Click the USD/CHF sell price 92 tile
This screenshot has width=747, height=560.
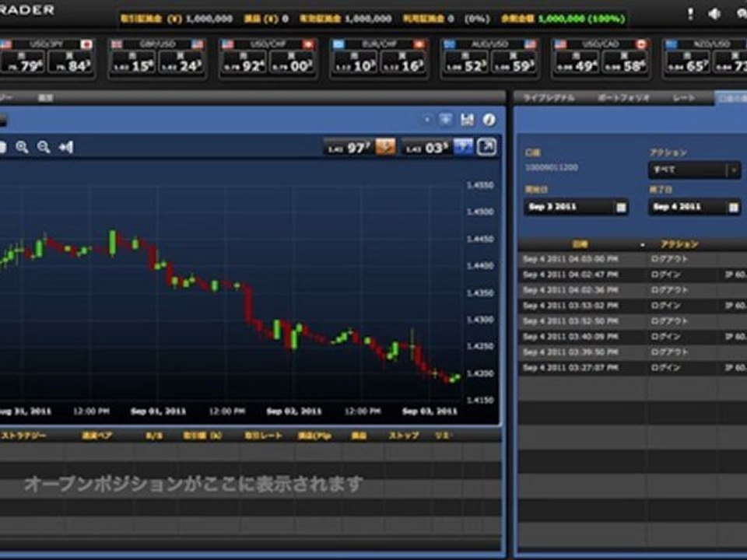click(244, 62)
